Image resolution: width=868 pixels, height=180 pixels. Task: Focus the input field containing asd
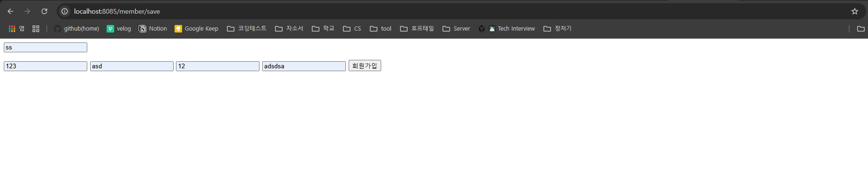pyautogui.click(x=132, y=66)
